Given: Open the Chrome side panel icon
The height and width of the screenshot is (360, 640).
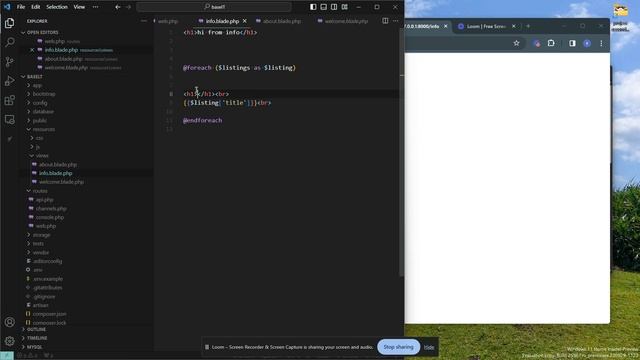Looking at the screenshot, I should point(572,43).
